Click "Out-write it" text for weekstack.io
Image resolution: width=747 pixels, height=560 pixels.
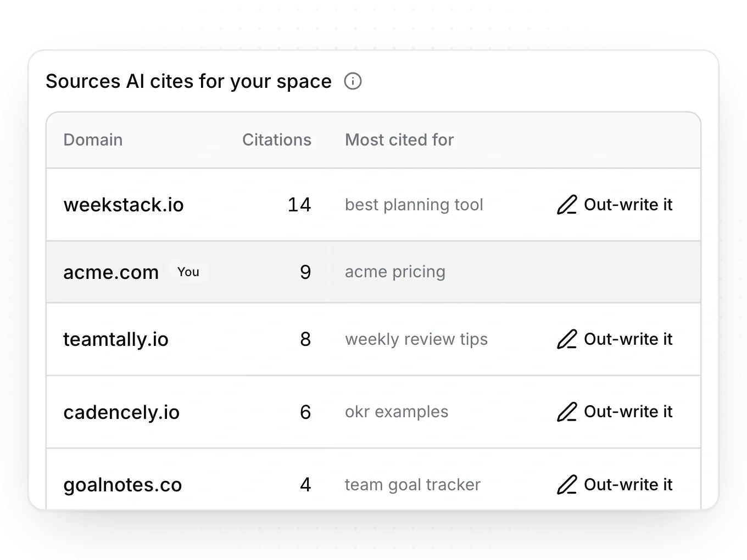[628, 205]
